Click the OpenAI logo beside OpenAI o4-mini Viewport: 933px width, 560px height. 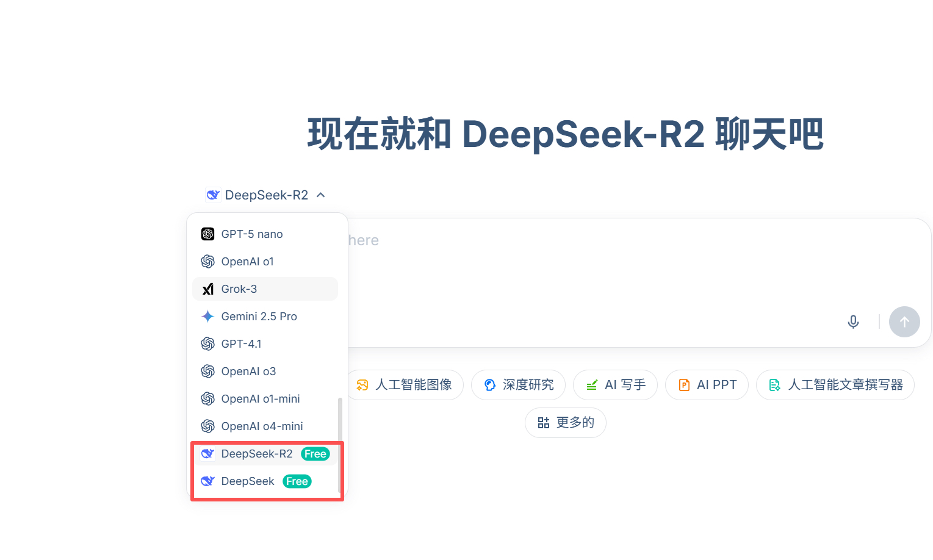click(207, 426)
